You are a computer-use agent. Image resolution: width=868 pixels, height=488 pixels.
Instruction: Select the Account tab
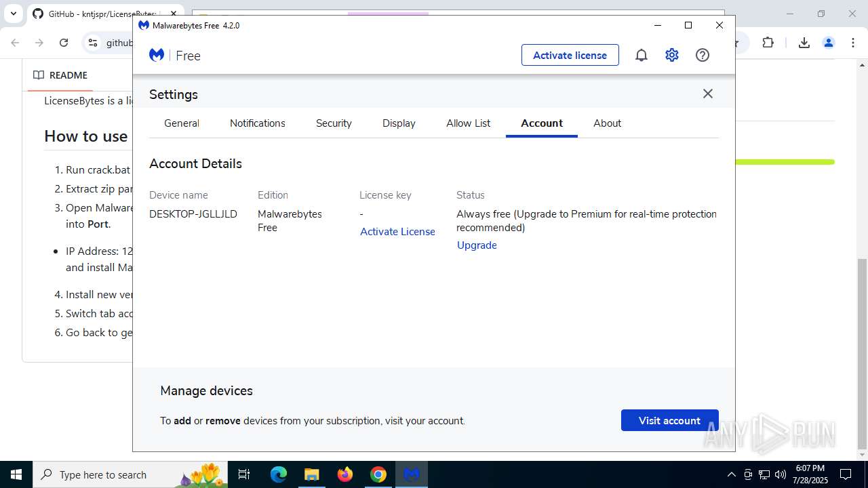(x=542, y=123)
